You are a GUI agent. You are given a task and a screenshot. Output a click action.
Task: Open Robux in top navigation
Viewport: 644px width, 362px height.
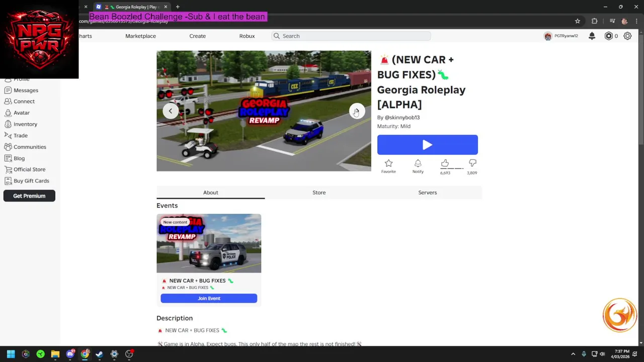pyautogui.click(x=247, y=36)
